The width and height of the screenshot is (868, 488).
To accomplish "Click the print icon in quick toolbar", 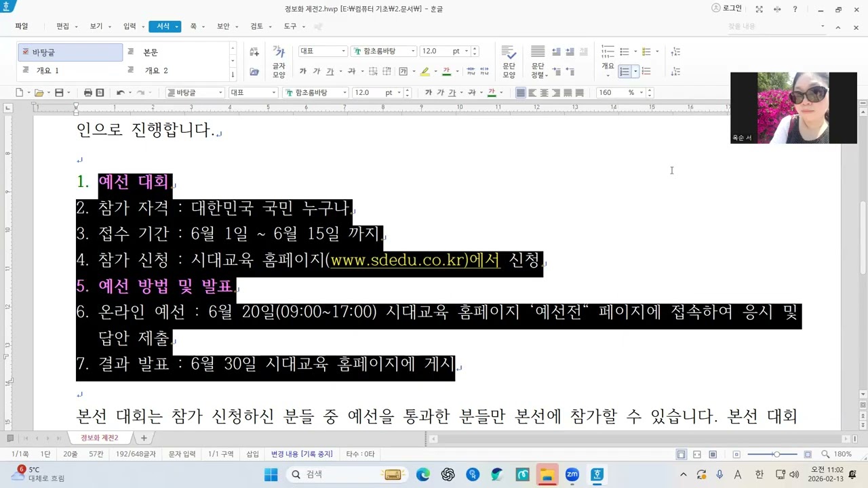I will pos(87,92).
